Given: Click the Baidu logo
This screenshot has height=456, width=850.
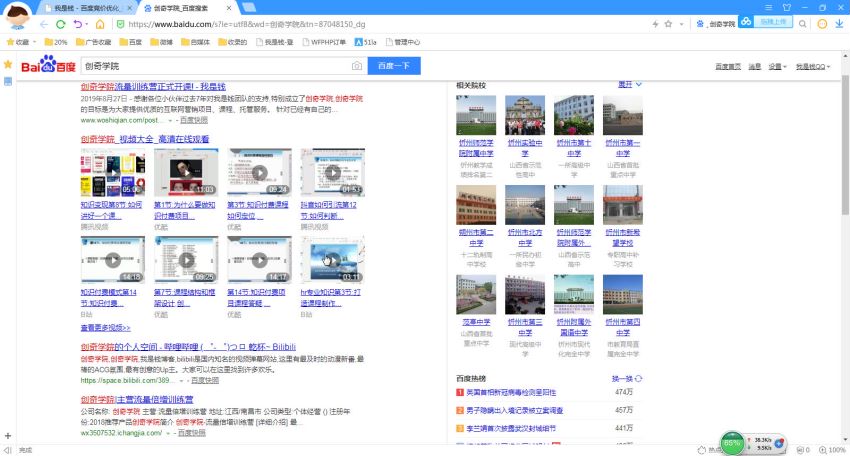Looking at the screenshot, I should click(x=48, y=65).
